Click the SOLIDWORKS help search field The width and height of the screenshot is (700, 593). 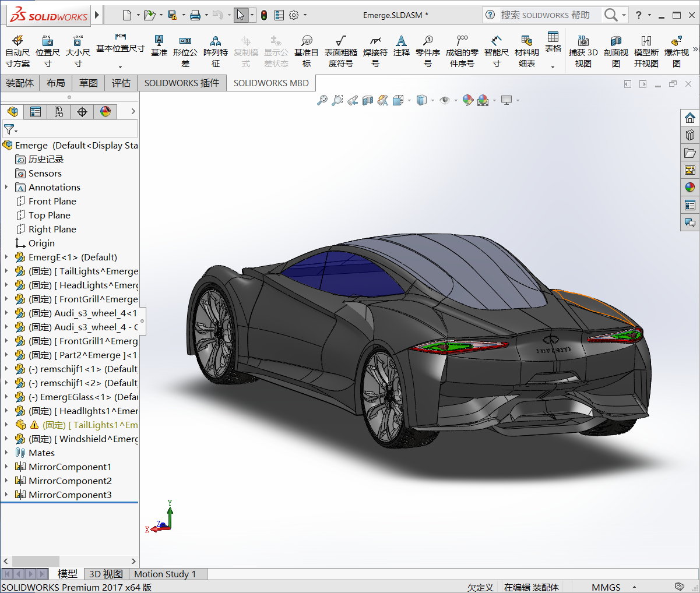coord(545,15)
